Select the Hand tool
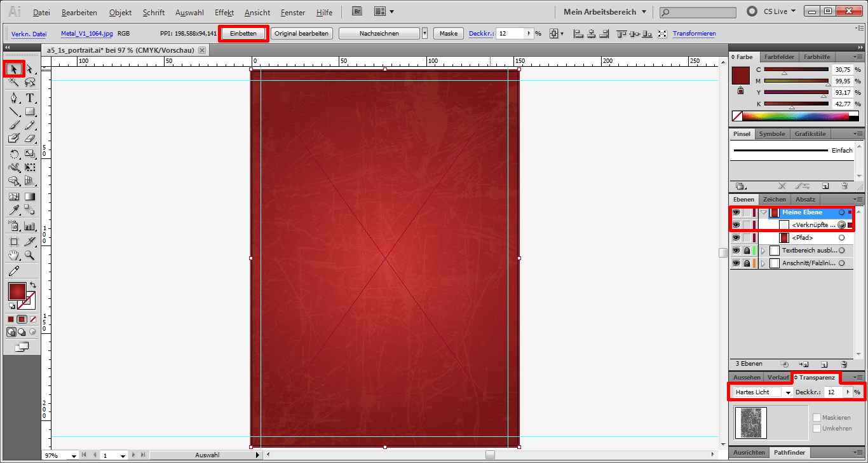 pyautogui.click(x=13, y=256)
